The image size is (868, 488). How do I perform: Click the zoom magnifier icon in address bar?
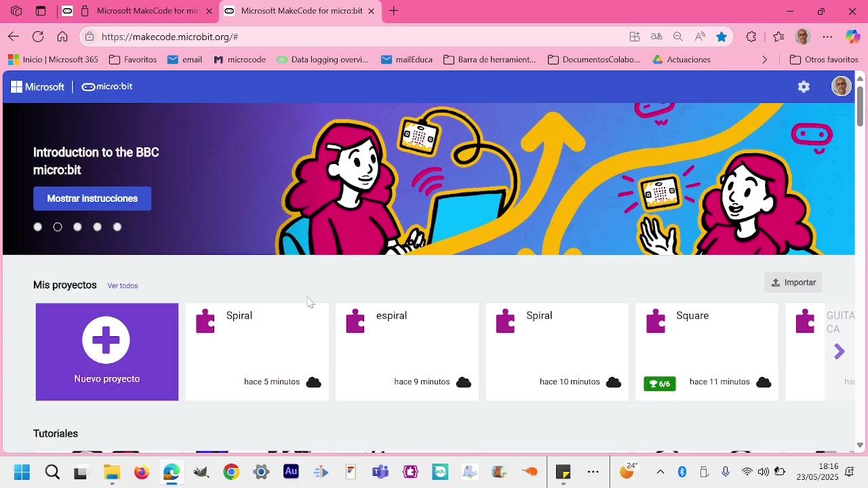[x=678, y=37]
